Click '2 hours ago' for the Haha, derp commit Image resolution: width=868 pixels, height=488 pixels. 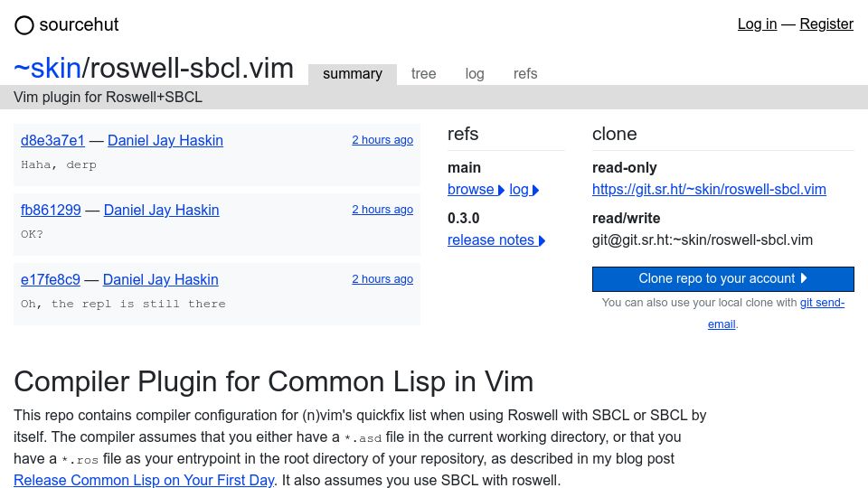click(x=382, y=140)
